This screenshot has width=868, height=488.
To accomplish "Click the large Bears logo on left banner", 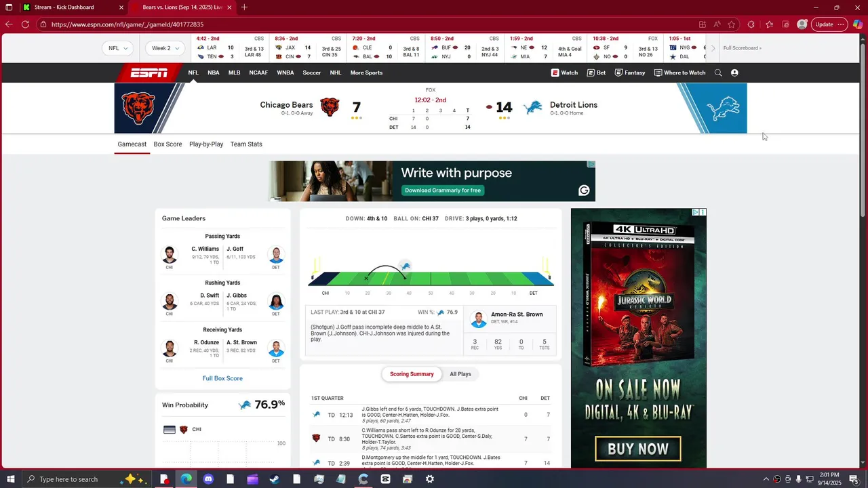I will click(x=138, y=108).
